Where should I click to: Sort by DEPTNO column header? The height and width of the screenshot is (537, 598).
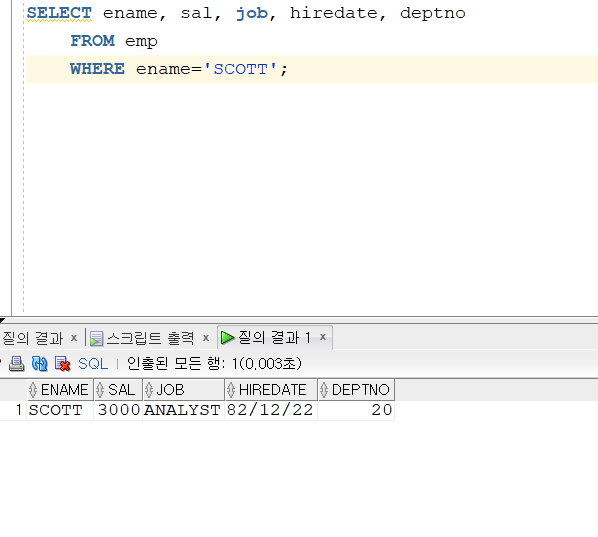356,390
